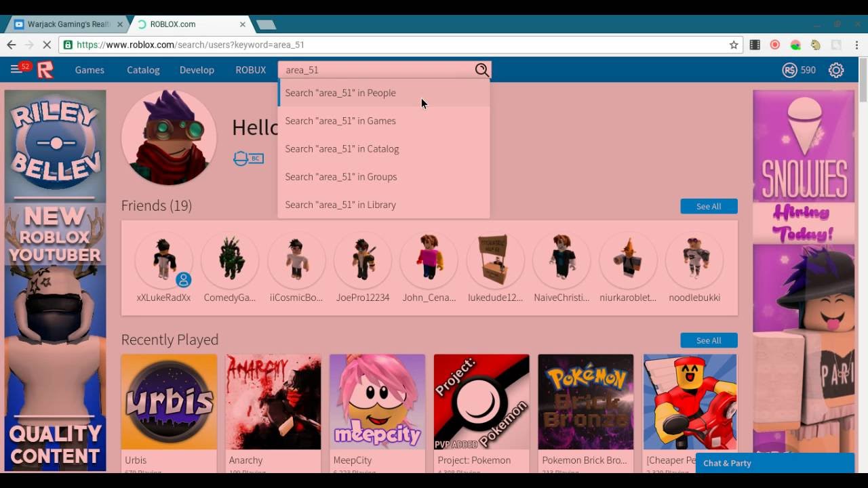The image size is (868, 488).
Task: Open friend iiCosmicBo... avatar
Action: click(x=296, y=260)
